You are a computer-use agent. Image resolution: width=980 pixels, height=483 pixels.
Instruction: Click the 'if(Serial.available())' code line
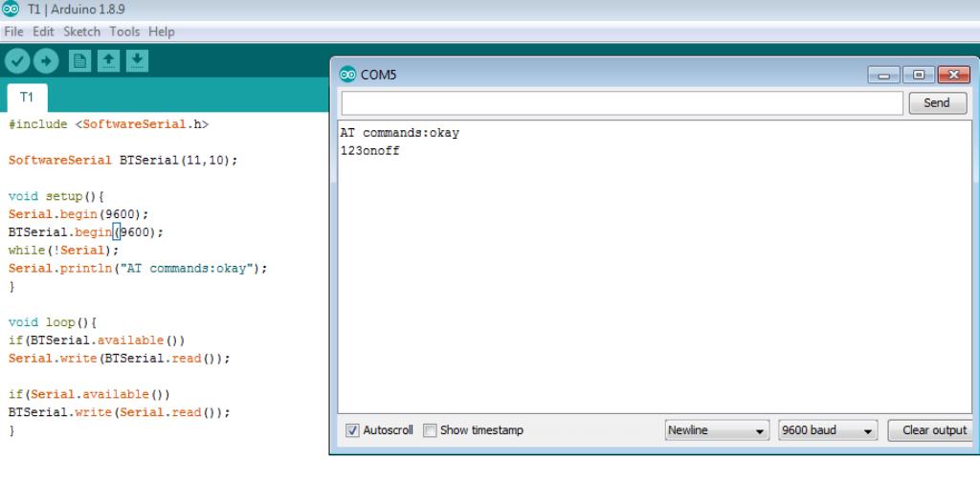(89, 394)
